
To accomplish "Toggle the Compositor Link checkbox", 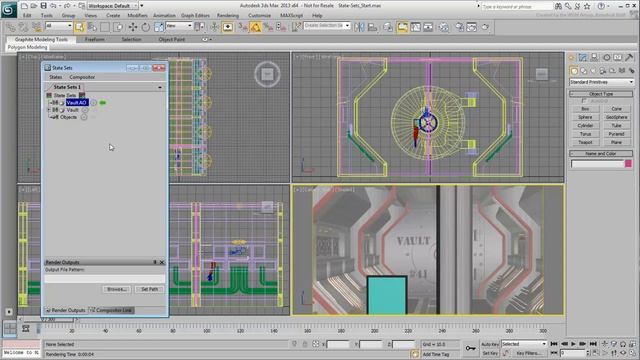I will pyautogui.click(x=92, y=310).
